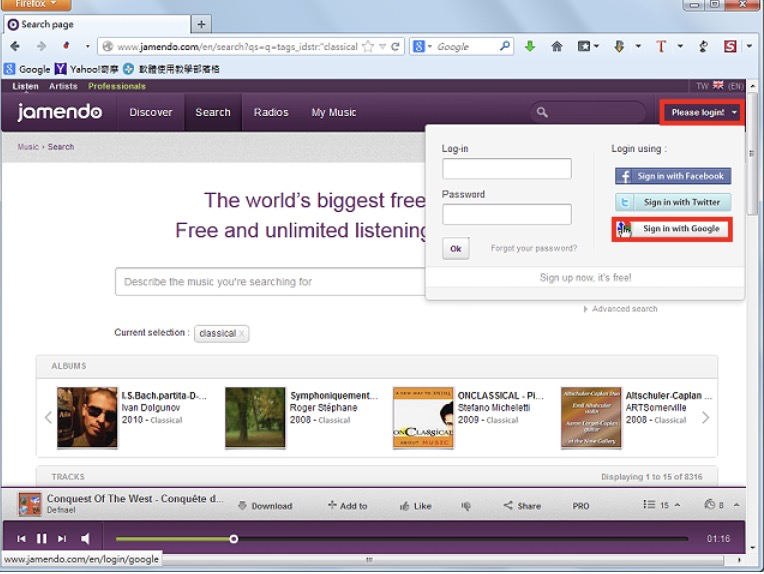
Task: Share the current track
Action: pyautogui.click(x=522, y=506)
